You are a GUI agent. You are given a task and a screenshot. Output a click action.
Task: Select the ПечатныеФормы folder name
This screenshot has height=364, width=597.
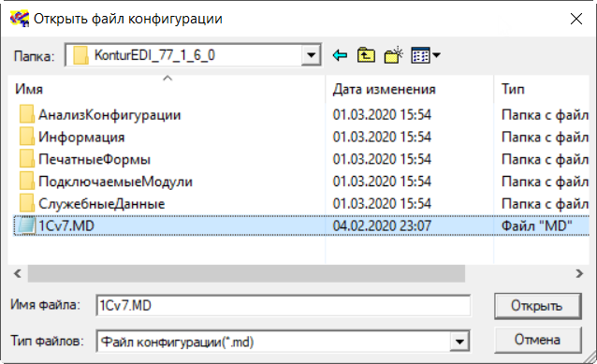[x=95, y=159]
